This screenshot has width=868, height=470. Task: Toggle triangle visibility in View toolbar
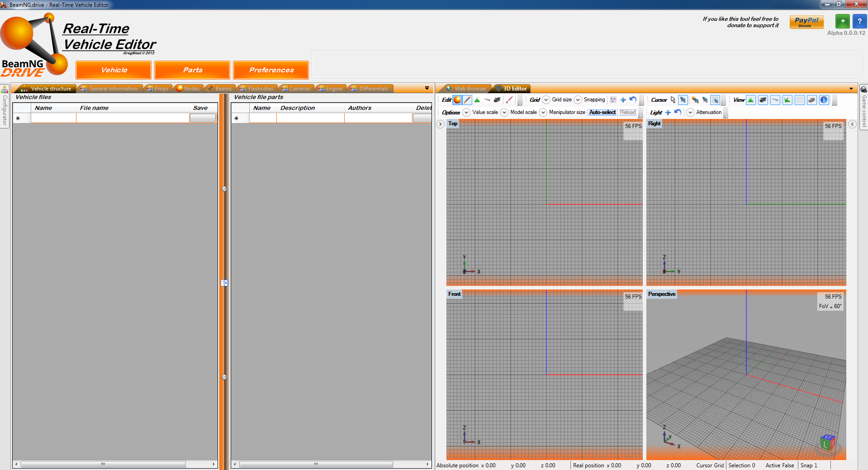(751, 100)
